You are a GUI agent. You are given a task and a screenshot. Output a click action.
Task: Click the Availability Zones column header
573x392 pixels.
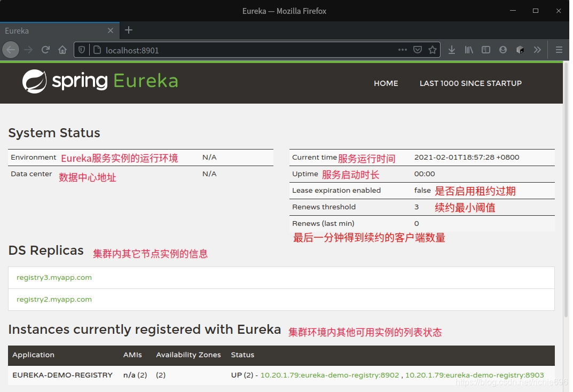[188, 355]
